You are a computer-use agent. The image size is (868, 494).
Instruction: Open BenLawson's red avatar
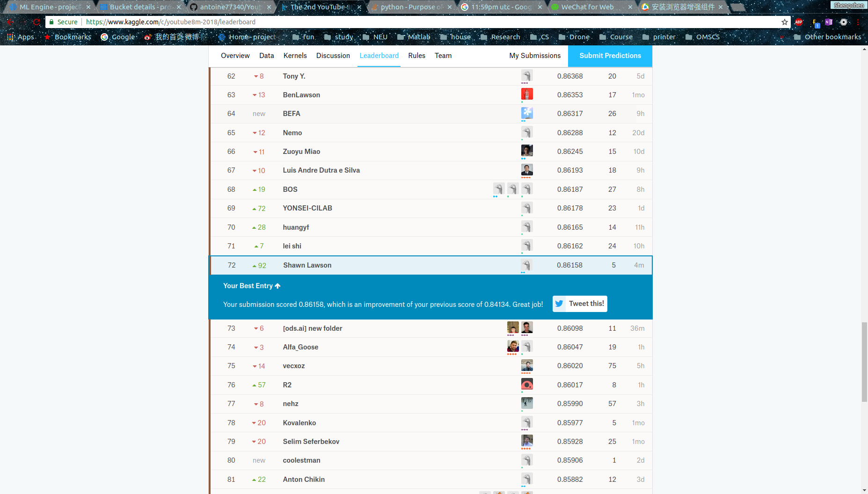pos(527,94)
